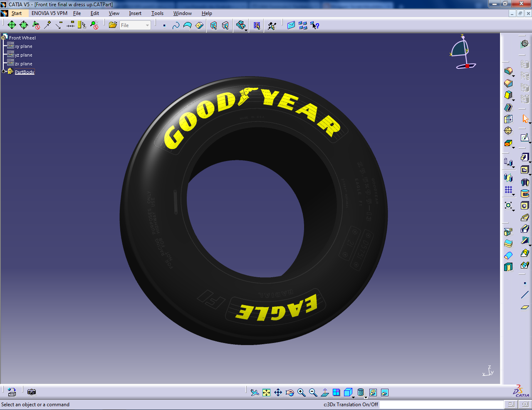Viewport: 532px width, 410px height.
Task: Open the Help menu
Action: coord(207,13)
